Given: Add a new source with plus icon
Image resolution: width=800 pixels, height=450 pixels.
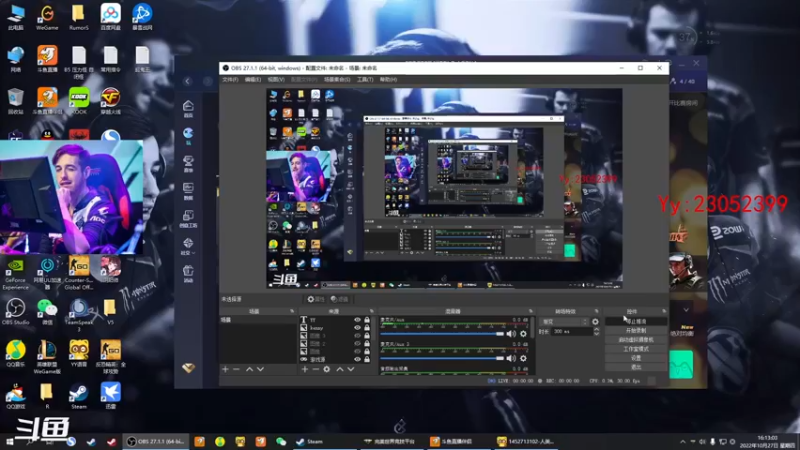Looking at the screenshot, I should click(x=305, y=369).
